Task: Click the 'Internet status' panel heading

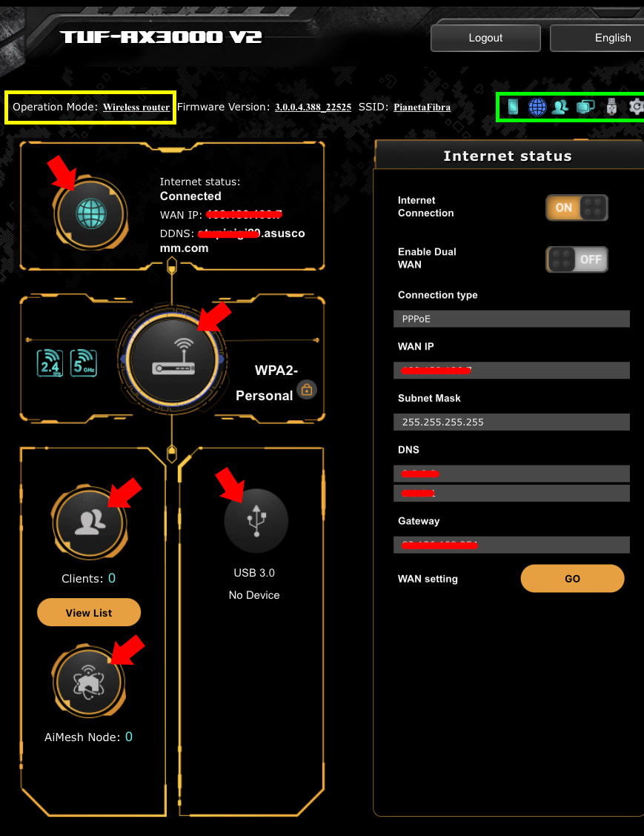Action: coord(508,156)
